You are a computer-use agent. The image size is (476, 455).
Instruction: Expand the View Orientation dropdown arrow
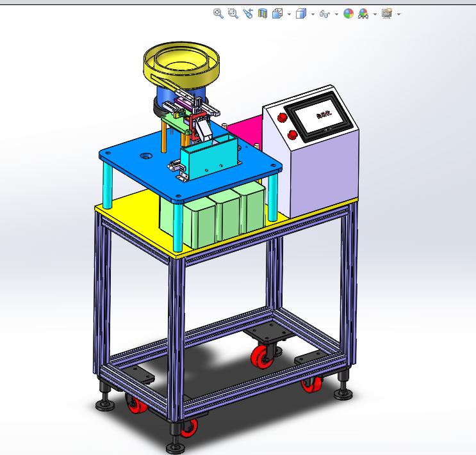pos(289,14)
